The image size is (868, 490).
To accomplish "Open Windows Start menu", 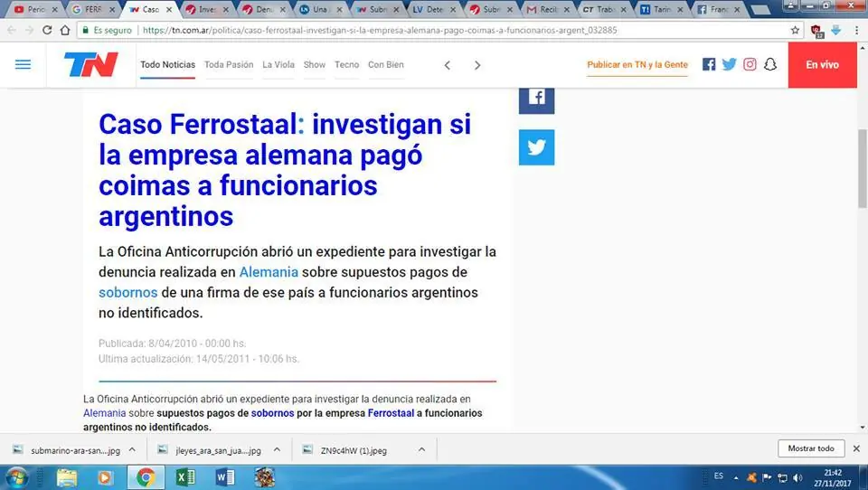I will [15, 477].
